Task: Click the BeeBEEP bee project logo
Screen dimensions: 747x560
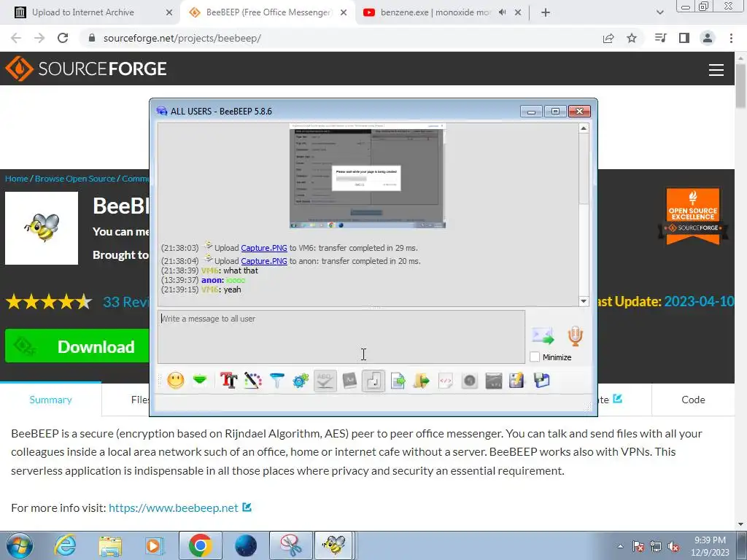Action: tap(42, 228)
